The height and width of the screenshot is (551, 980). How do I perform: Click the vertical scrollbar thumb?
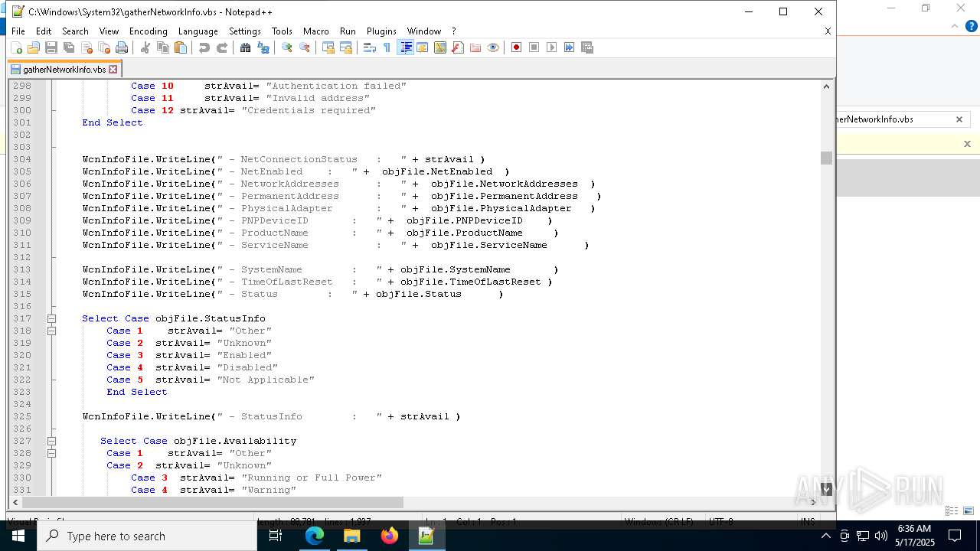(826, 158)
